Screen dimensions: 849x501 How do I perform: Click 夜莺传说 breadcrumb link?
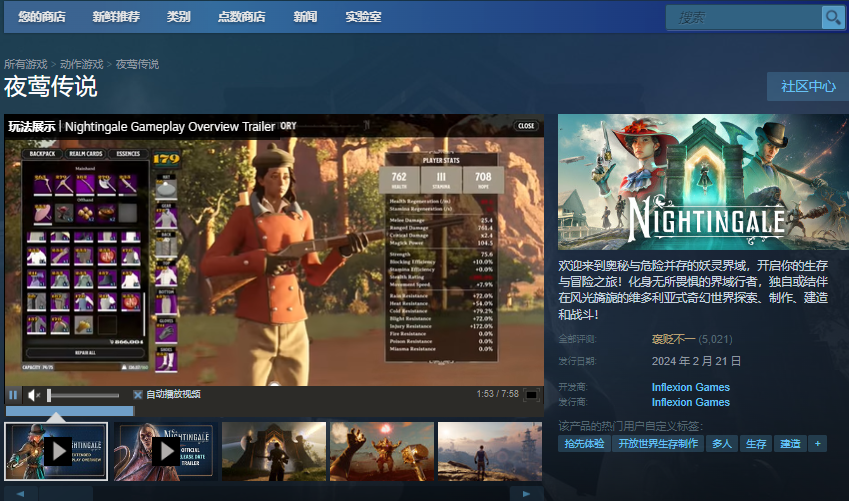[138, 64]
